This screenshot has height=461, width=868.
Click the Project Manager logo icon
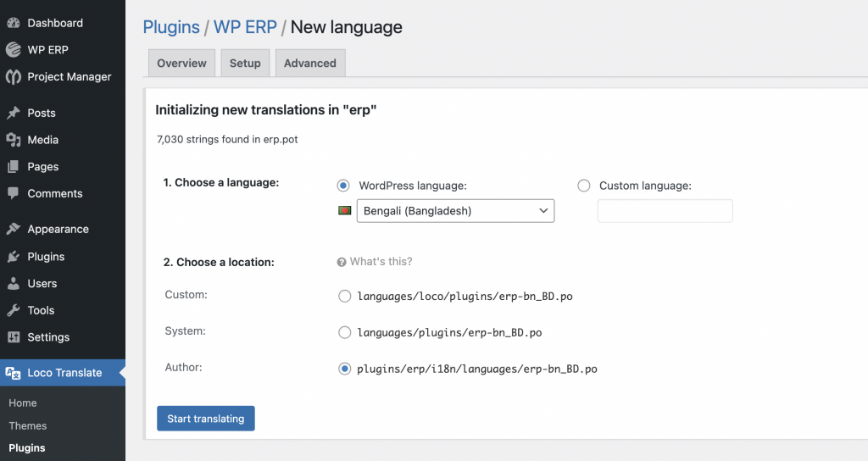[14, 77]
